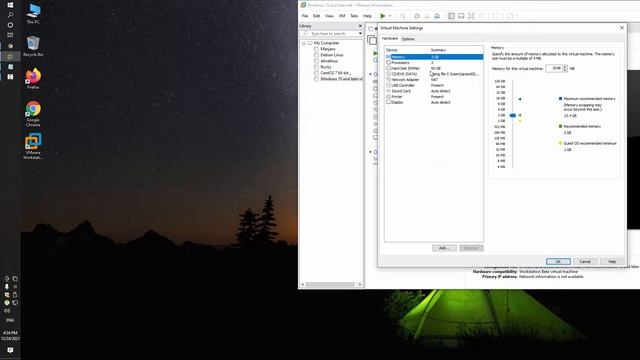Click the revert snapshot toolbar icon

pyautogui.click(x=427, y=16)
